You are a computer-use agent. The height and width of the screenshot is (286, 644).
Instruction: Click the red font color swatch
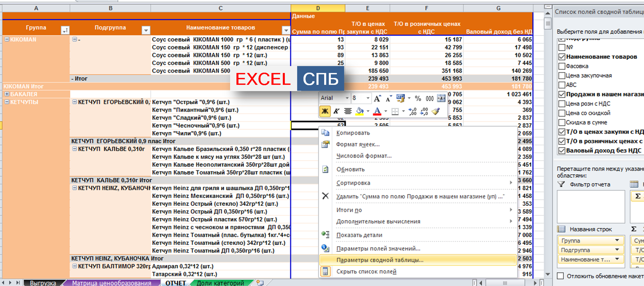(377, 111)
